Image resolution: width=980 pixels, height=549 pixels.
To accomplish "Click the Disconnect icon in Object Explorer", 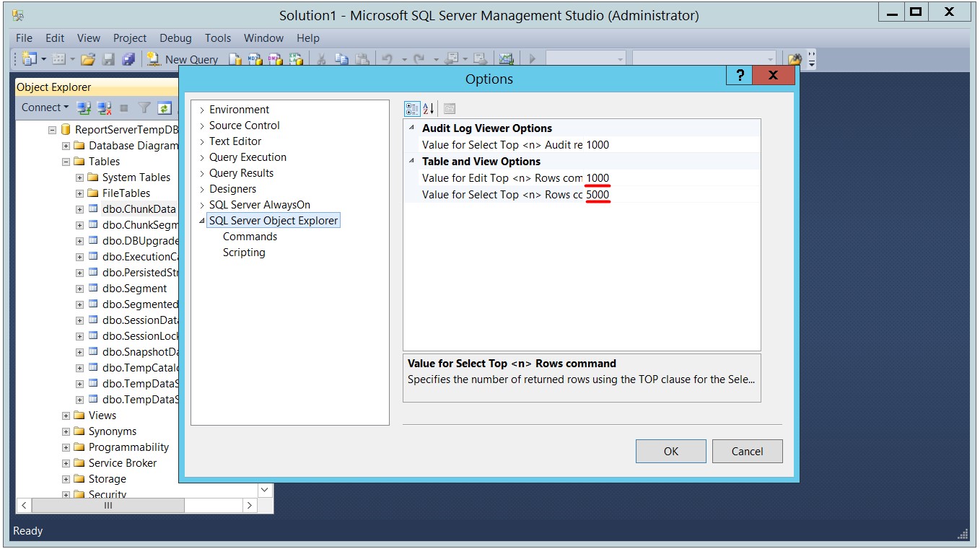I will (x=105, y=108).
